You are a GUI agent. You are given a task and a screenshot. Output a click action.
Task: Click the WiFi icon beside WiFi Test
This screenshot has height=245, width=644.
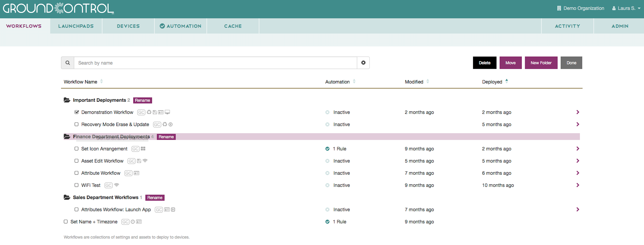coord(117,185)
